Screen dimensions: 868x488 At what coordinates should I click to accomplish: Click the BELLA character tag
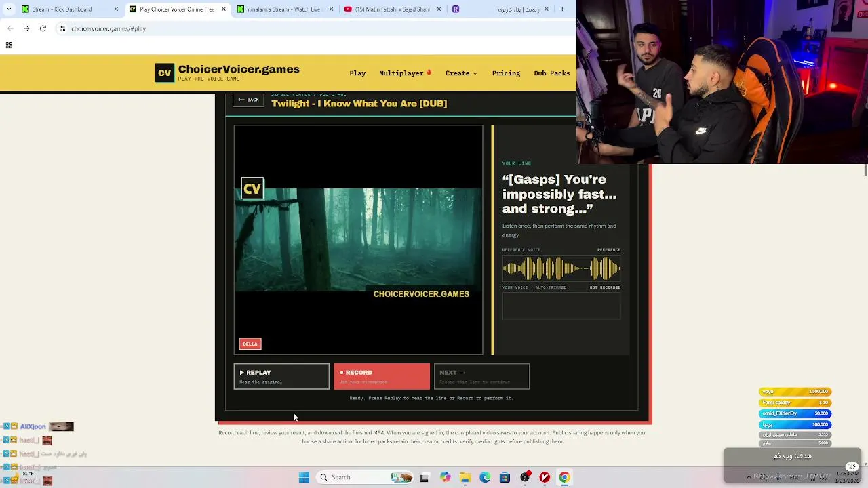pos(250,344)
